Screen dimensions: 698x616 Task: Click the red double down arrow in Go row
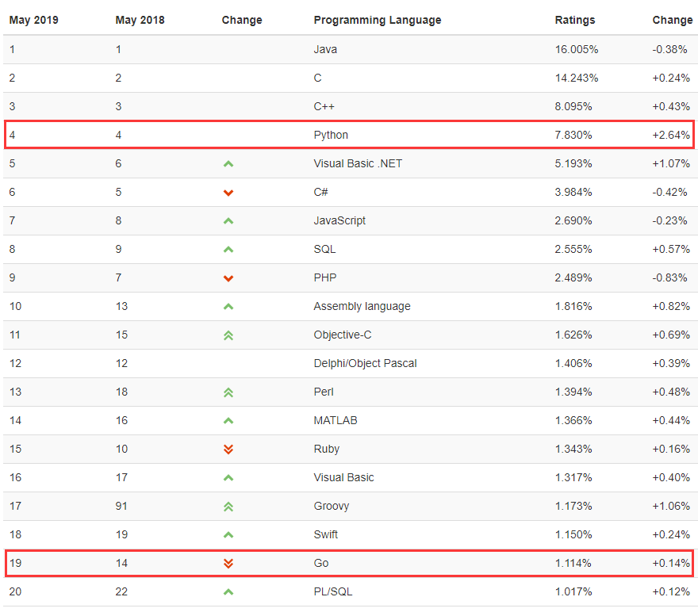click(228, 564)
